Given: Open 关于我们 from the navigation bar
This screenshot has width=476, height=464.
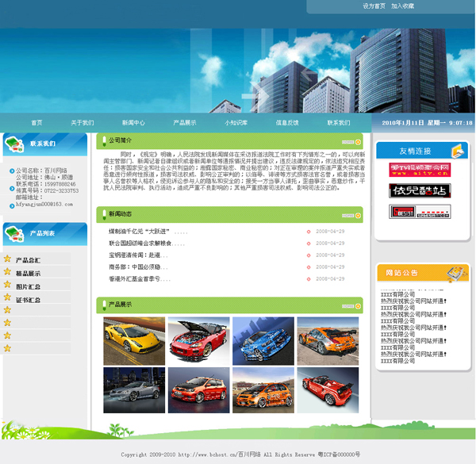Looking at the screenshot, I should pyautogui.click(x=82, y=123).
